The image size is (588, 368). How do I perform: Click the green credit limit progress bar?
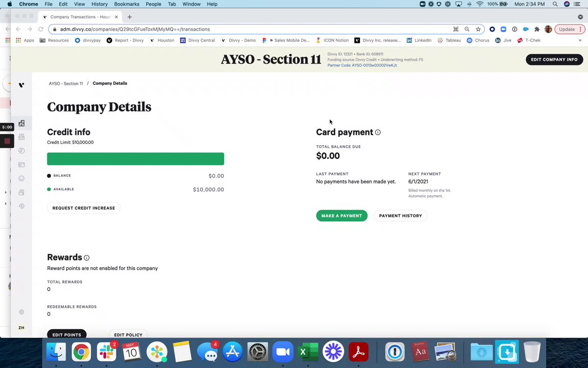135,159
